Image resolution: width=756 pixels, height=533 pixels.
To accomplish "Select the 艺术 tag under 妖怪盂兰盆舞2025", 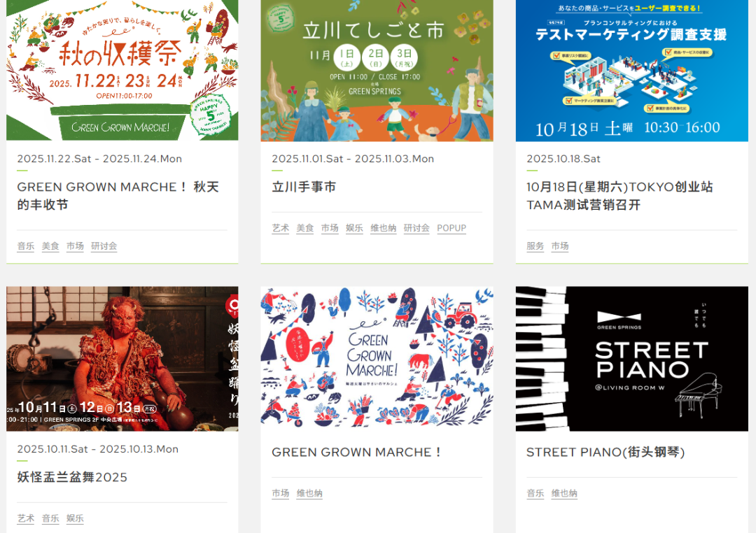I will click(26, 518).
